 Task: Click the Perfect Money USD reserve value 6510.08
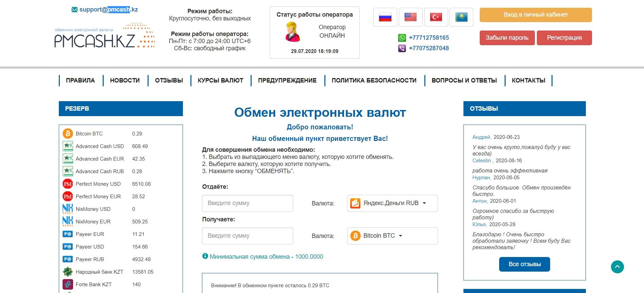[x=141, y=184]
